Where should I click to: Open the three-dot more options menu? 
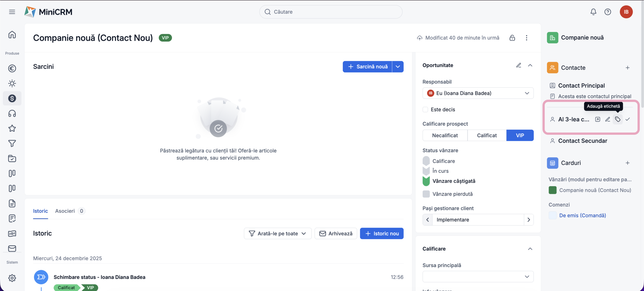(x=527, y=38)
